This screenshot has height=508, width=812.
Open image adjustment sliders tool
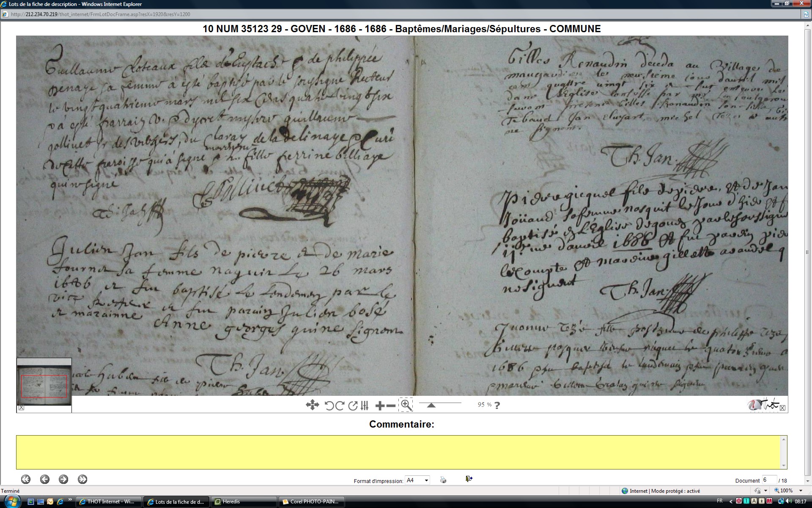coord(365,406)
